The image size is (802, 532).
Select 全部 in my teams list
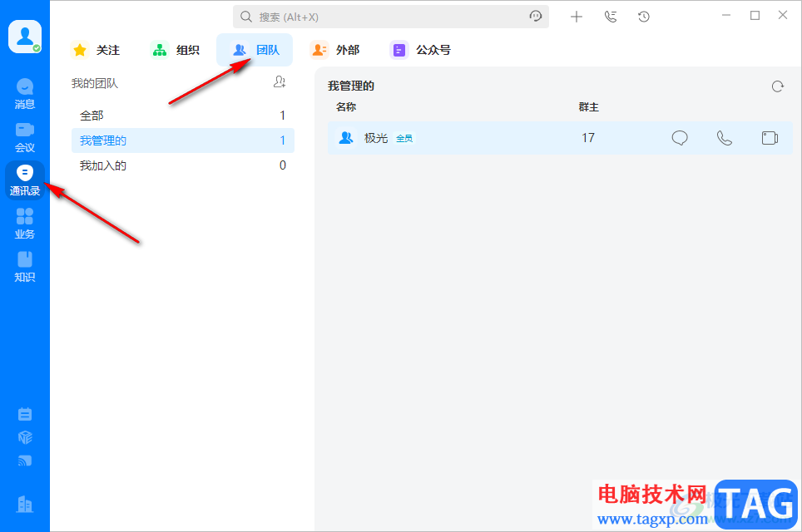pos(182,116)
